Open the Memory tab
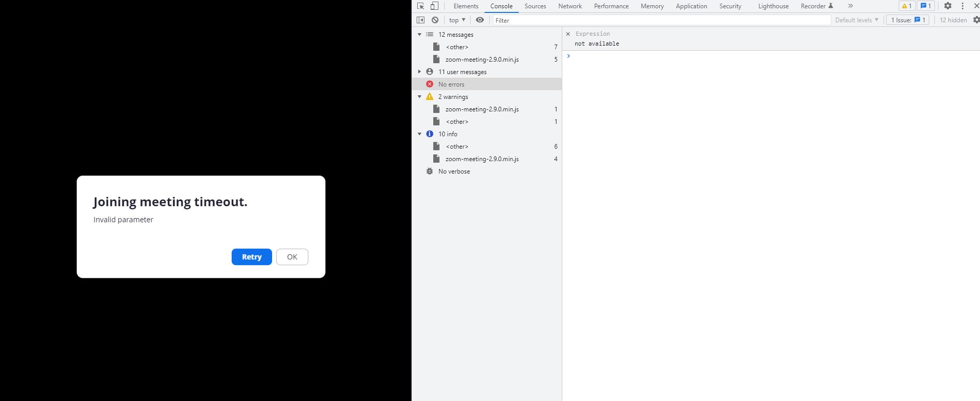 coord(652,6)
